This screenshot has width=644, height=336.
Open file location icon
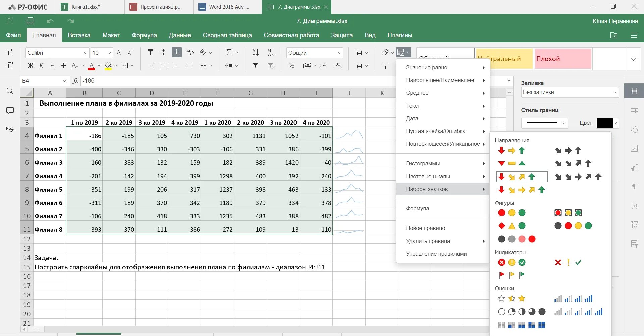click(614, 35)
